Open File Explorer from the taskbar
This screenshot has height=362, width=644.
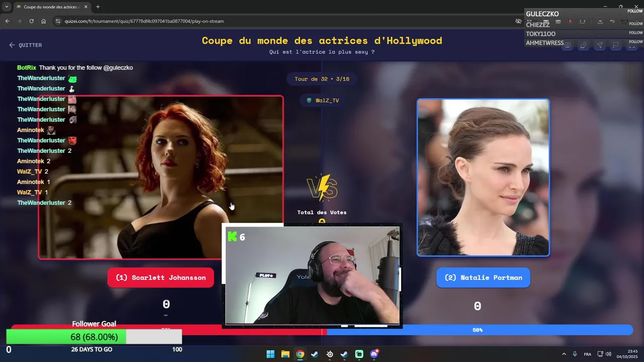click(285, 354)
